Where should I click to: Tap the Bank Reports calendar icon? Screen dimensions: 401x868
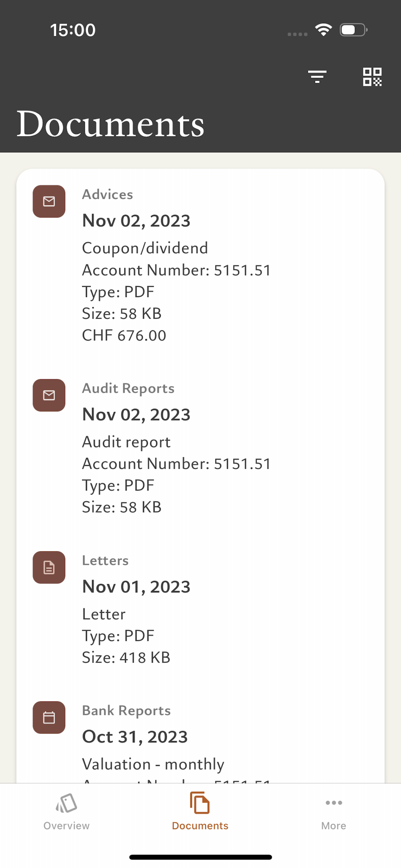49,717
